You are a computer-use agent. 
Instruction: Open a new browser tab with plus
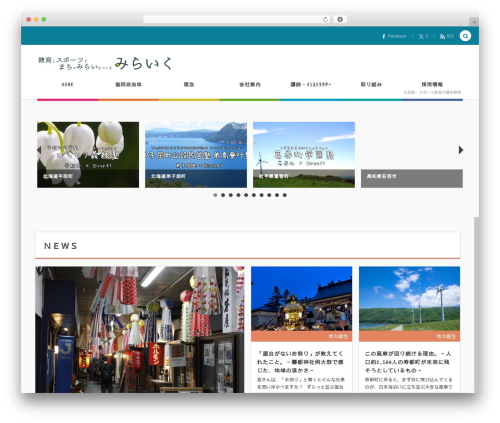click(474, 22)
